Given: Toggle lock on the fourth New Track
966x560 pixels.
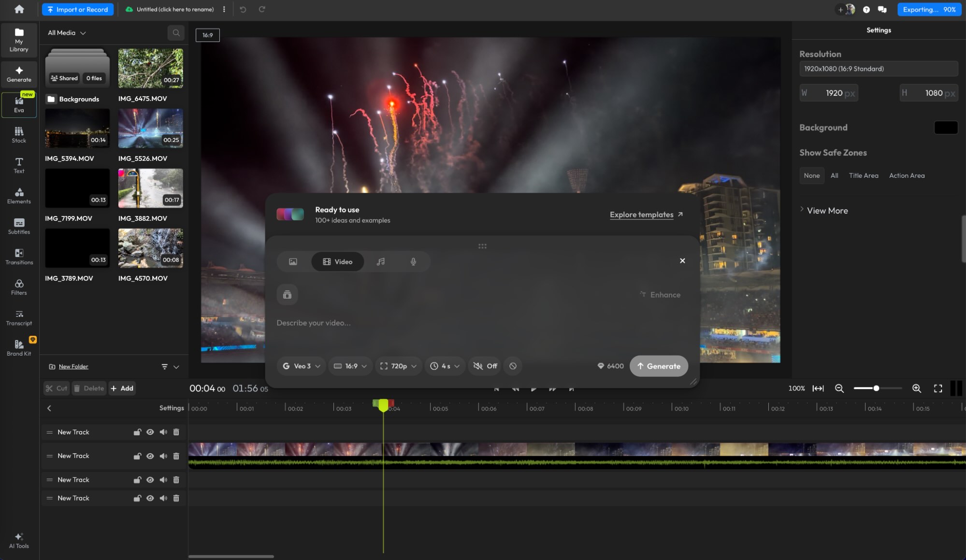Looking at the screenshot, I should 137,498.
